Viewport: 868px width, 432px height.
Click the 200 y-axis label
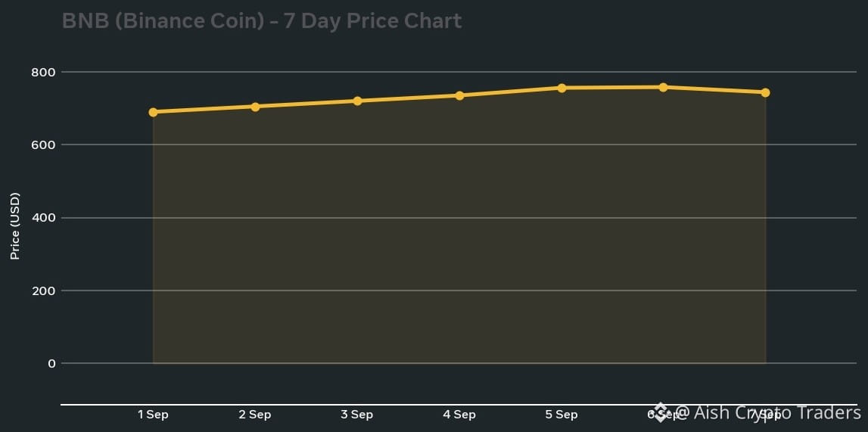point(43,291)
